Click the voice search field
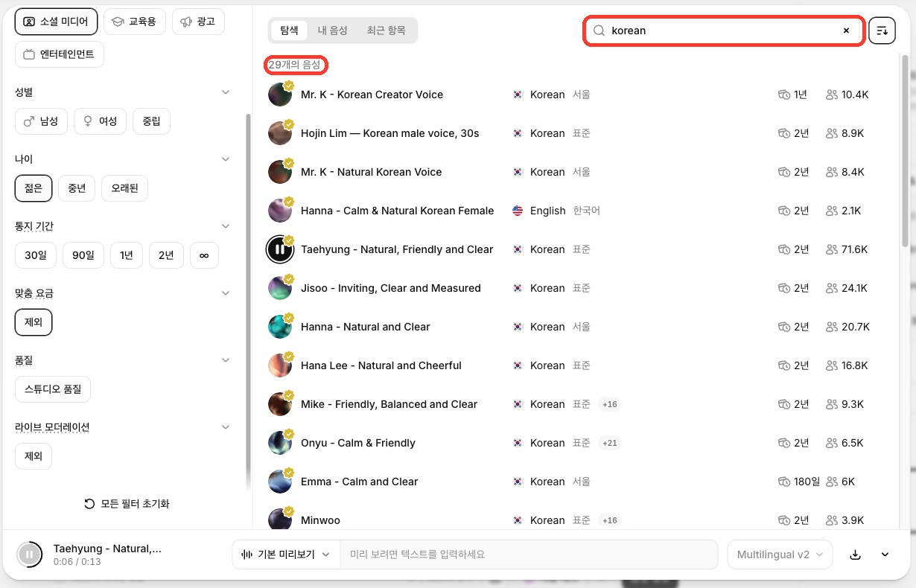This screenshot has height=588, width=916. coord(723,31)
